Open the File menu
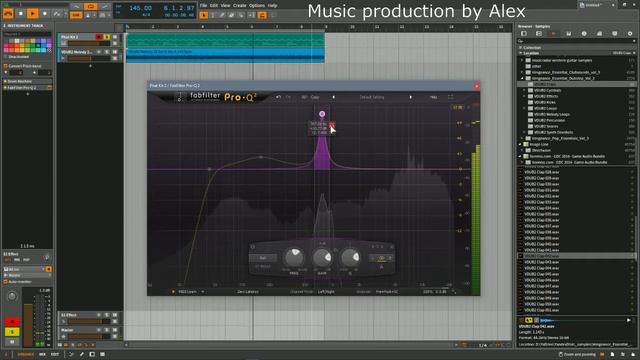This screenshot has width=640, height=360. [204, 5]
